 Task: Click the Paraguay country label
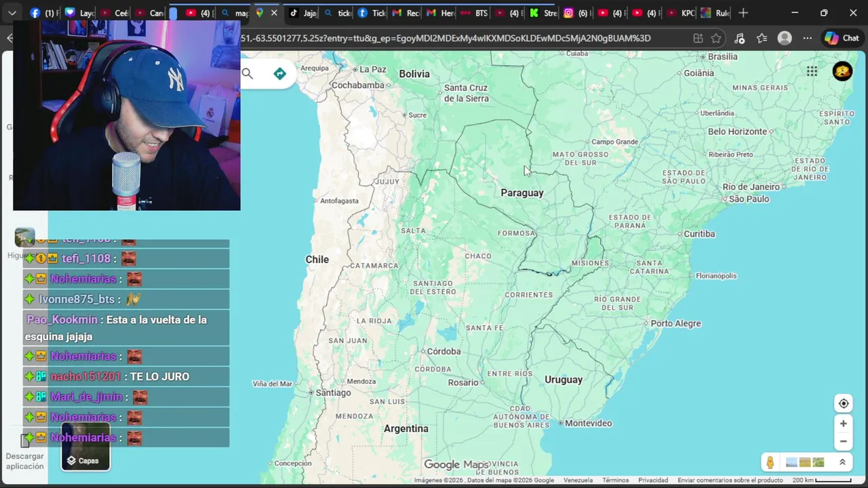[522, 193]
